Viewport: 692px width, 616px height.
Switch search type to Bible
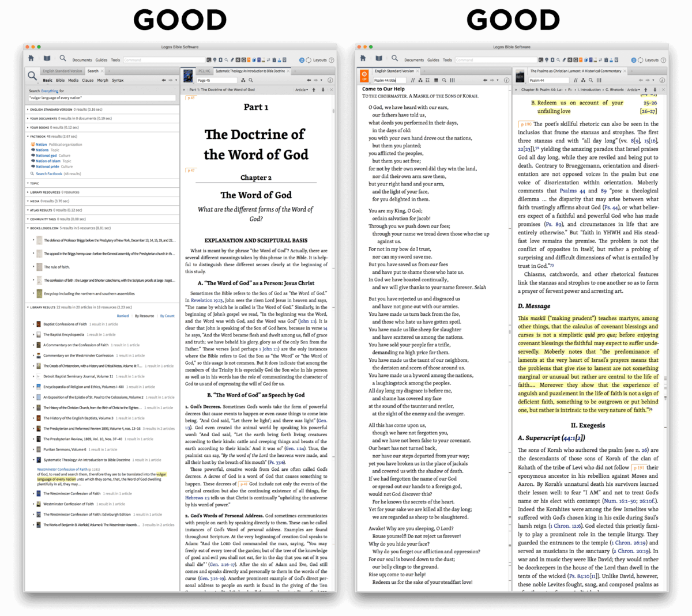pyautogui.click(x=60, y=80)
